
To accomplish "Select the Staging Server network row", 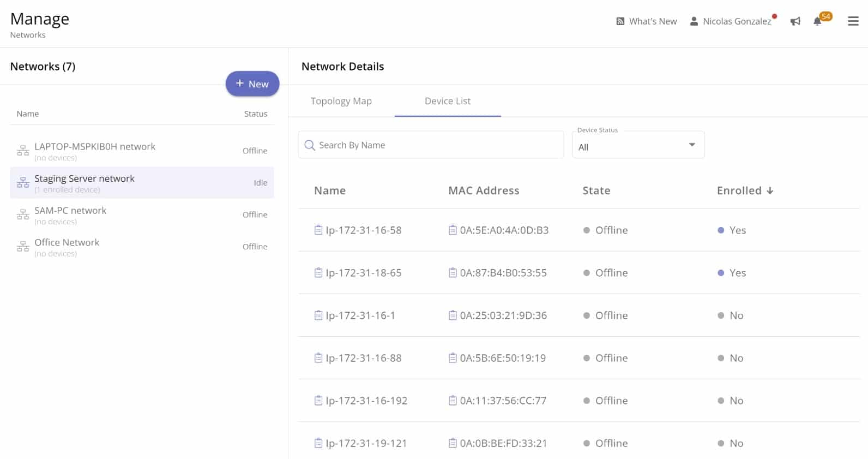I will point(142,183).
